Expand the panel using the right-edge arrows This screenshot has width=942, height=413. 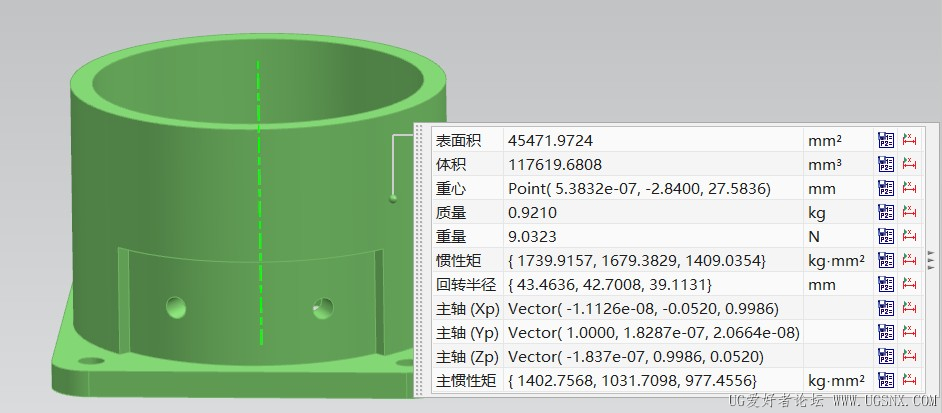[x=931, y=260]
